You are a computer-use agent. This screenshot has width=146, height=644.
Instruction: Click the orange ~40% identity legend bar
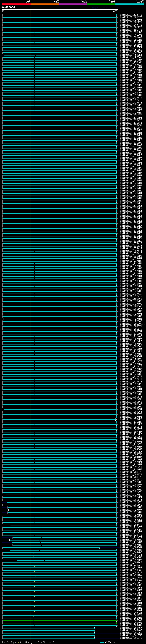(x=45, y=4)
